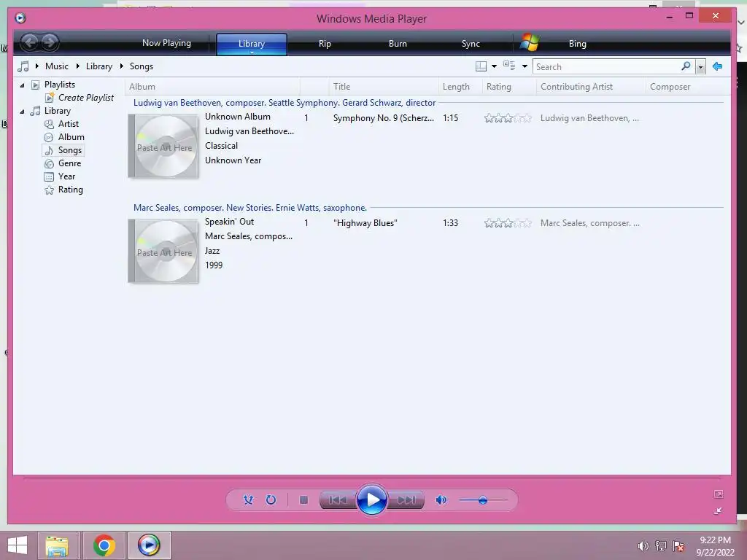Select Year in the Library tree
747x560 pixels.
66,176
